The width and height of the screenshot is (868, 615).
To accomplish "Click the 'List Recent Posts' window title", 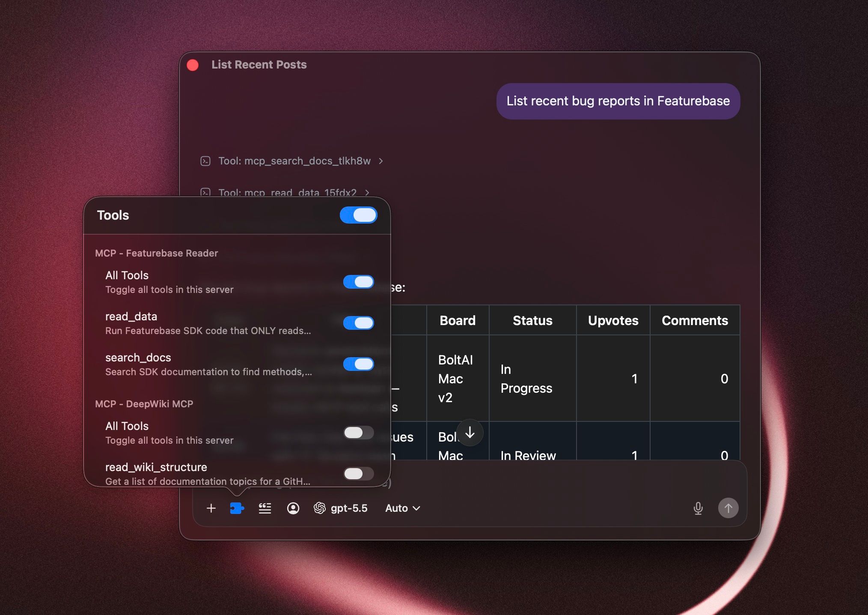I will [x=259, y=65].
